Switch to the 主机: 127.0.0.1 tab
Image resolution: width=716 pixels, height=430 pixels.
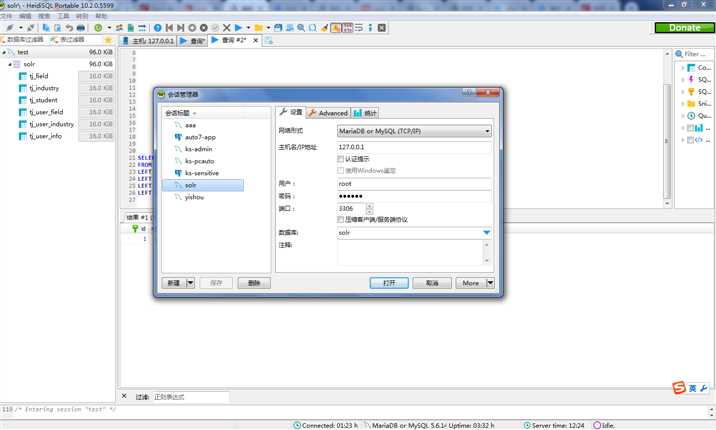149,41
